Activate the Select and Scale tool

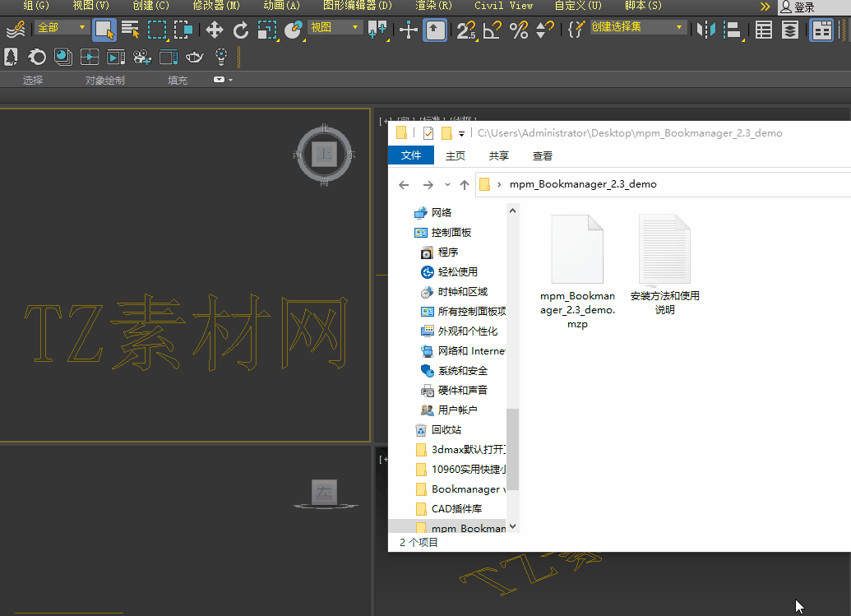pyautogui.click(x=267, y=30)
